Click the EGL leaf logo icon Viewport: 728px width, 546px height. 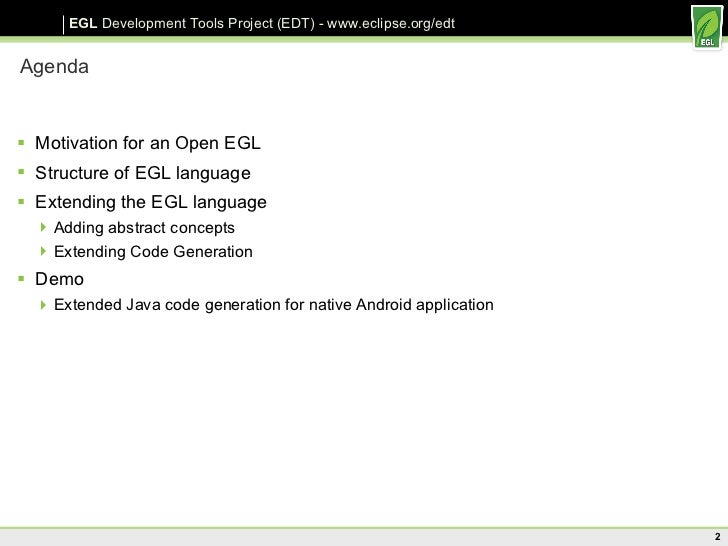click(x=707, y=27)
